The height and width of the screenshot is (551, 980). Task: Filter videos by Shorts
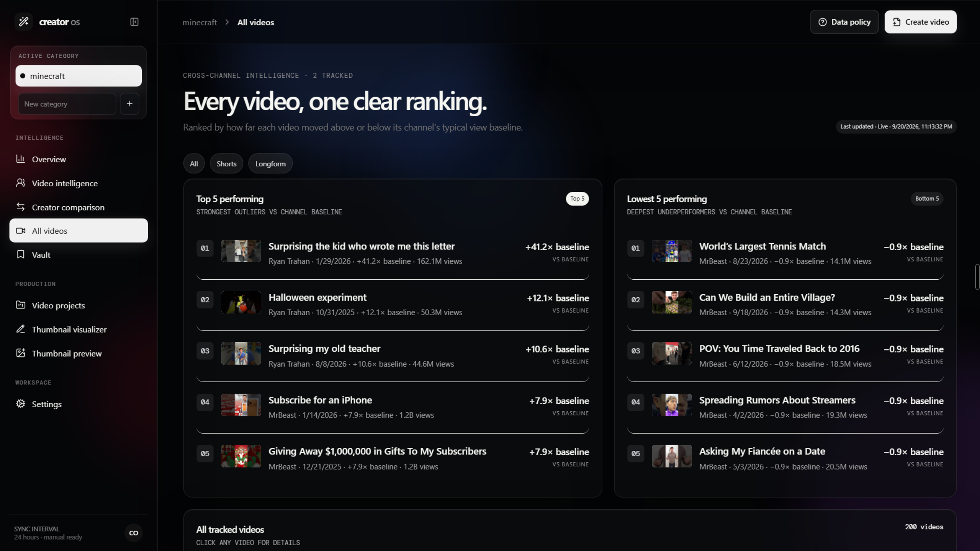pyautogui.click(x=226, y=163)
